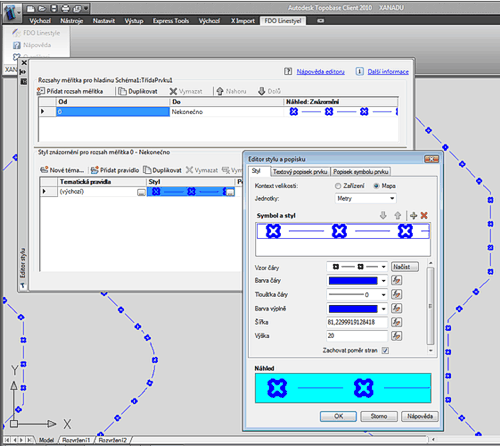Expand the quick access toolbar dropdown arrow
500x446 pixels.
[x=86, y=8]
